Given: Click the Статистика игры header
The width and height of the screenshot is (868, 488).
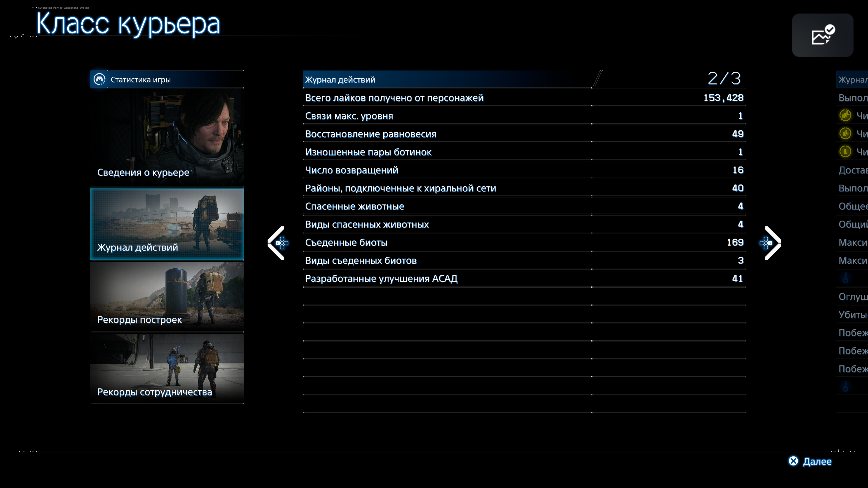Looking at the screenshot, I should [x=141, y=80].
